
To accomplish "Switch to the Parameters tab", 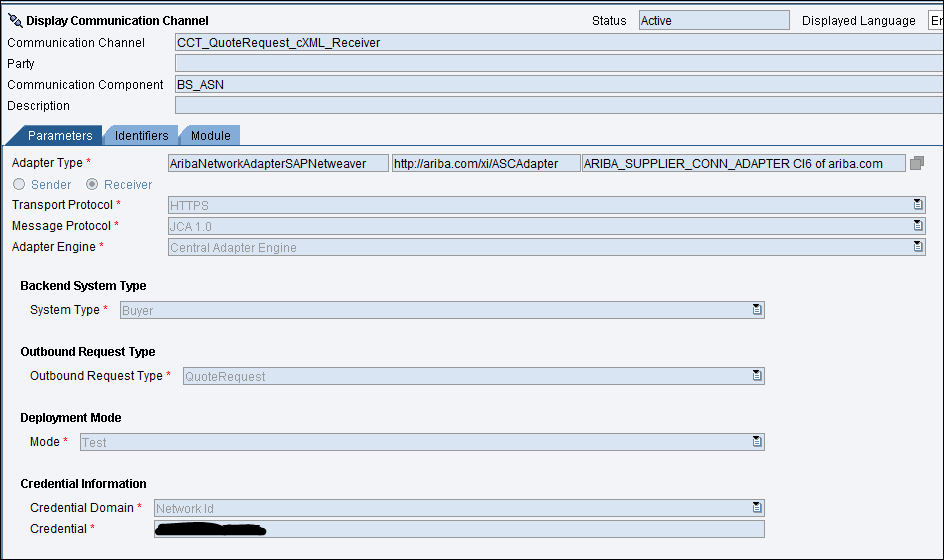I will (x=60, y=135).
